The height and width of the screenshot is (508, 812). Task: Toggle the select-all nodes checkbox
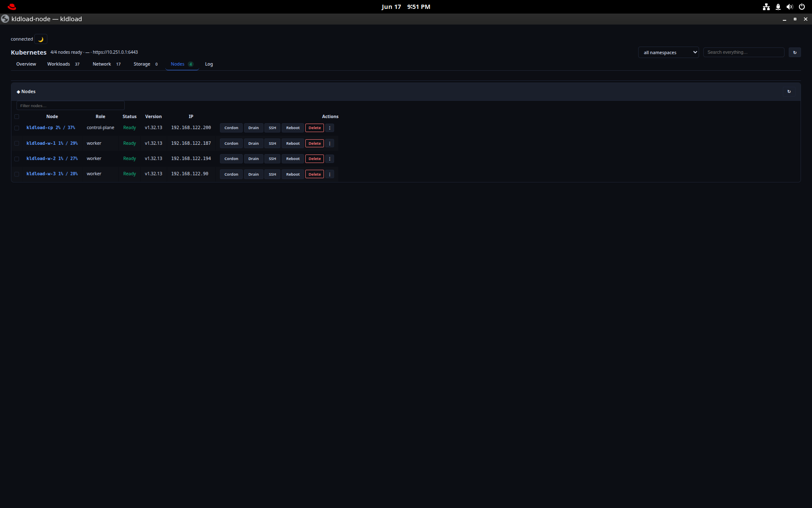(x=17, y=117)
